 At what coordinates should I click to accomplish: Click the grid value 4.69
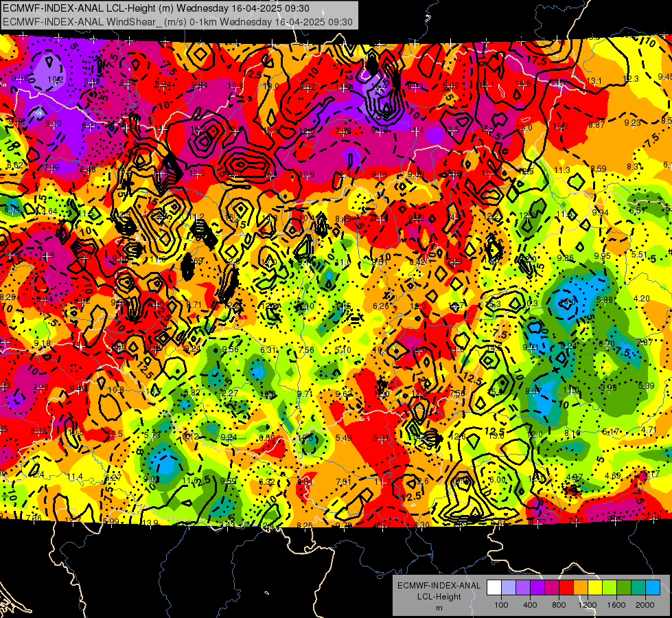point(613,475)
